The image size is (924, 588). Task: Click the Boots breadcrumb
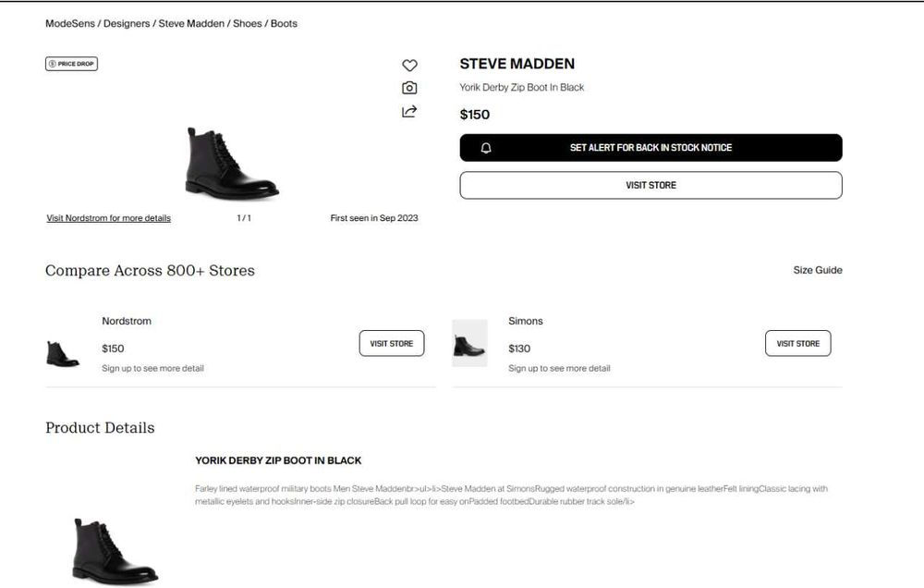284,23
